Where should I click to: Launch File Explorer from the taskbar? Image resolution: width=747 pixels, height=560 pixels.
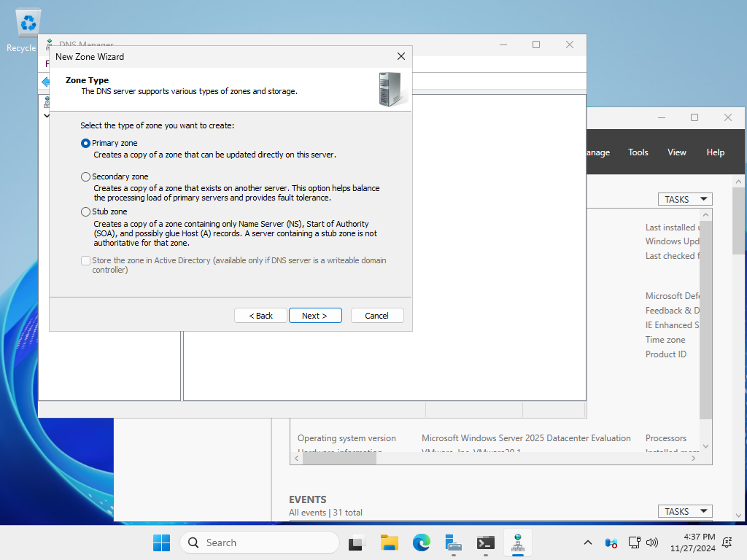(x=390, y=542)
